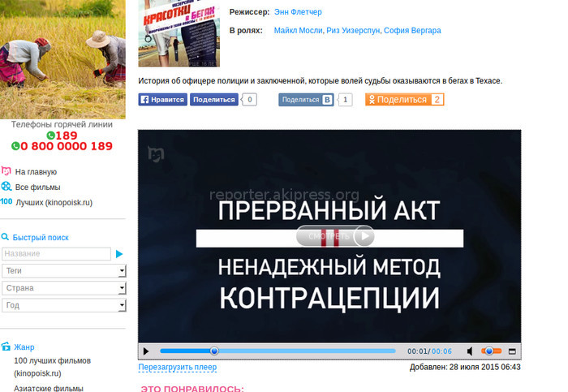
Task: Click the magnifier icon at Быстрый поиск
Action: coord(5,237)
